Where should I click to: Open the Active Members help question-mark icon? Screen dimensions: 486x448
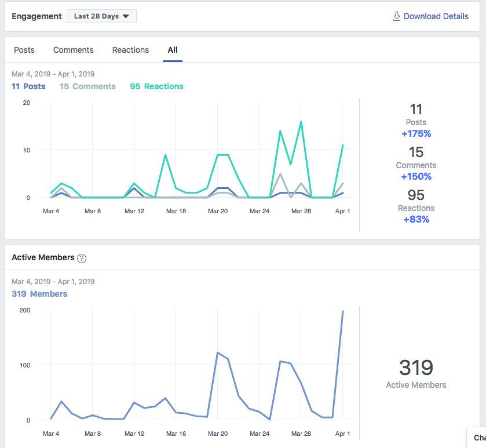pyautogui.click(x=82, y=258)
